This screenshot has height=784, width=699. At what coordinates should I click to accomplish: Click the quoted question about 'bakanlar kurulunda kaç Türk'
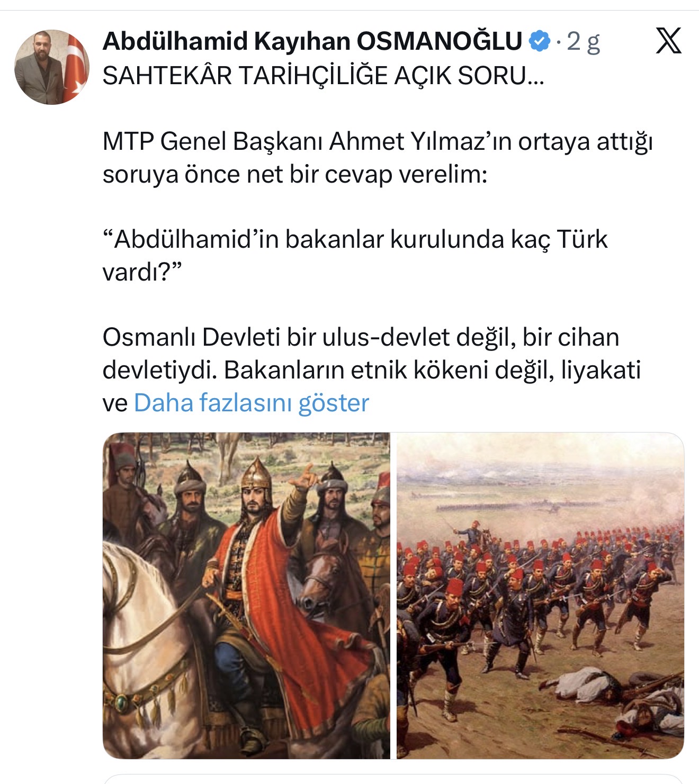click(355, 239)
